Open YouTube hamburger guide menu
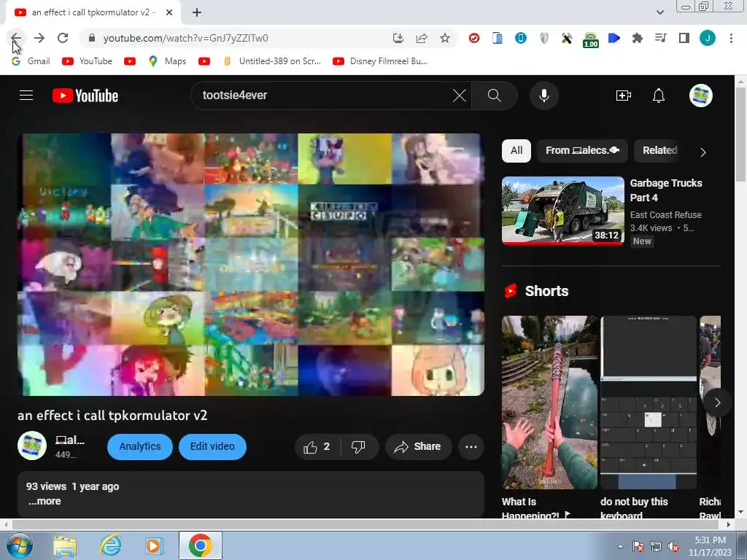747x560 pixels. pyautogui.click(x=26, y=96)
